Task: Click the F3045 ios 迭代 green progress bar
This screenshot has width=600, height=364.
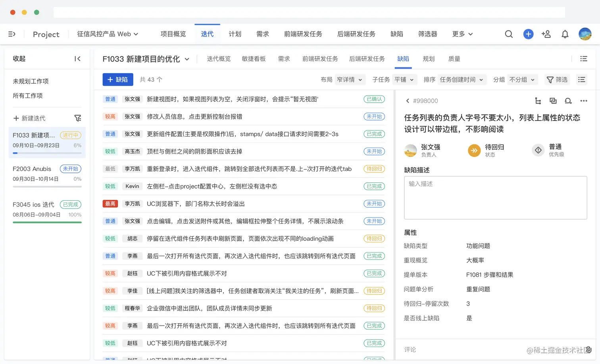Action: tap(47, 222)
